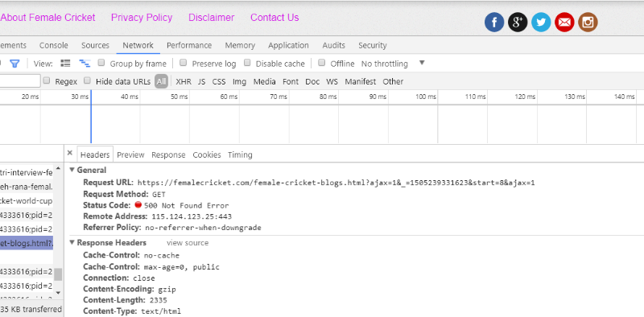Open the About Female Cricket link

click(x=47, y=17)
